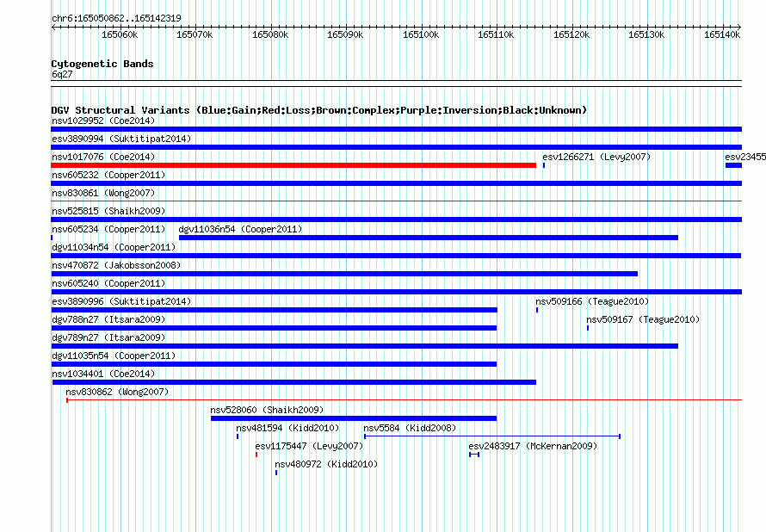Click the nsv1029952 (Coe2014) variant label
766x532 pixels.
[x=103, y=121]
